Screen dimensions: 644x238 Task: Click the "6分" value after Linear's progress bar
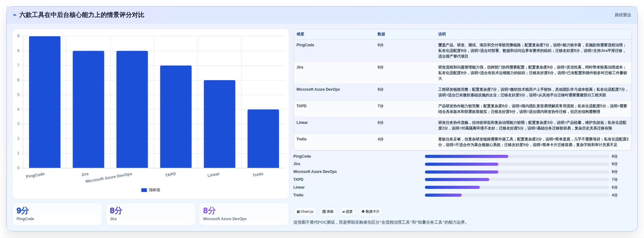tap(615, 187)
